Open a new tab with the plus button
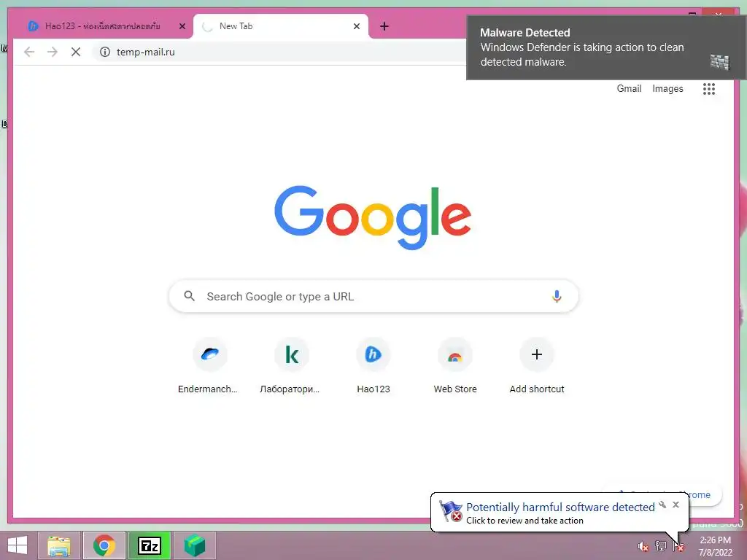 pos(384,26)
